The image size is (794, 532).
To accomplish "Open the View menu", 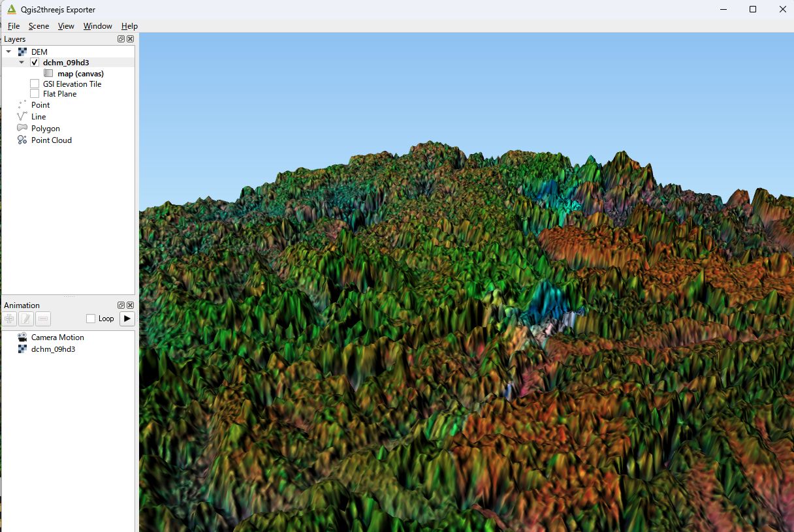I will pos(66,26).
